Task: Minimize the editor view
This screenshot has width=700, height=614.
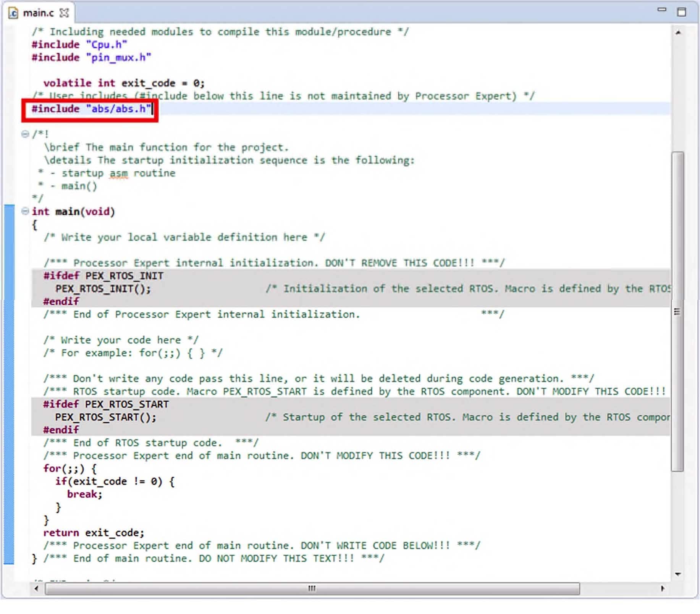Action: [x=661, y=10]
